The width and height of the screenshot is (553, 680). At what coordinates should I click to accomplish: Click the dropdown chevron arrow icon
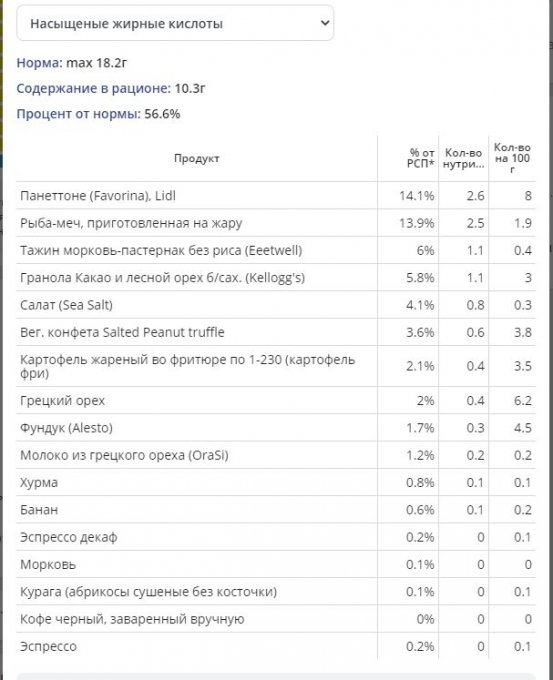coord(325,23)
